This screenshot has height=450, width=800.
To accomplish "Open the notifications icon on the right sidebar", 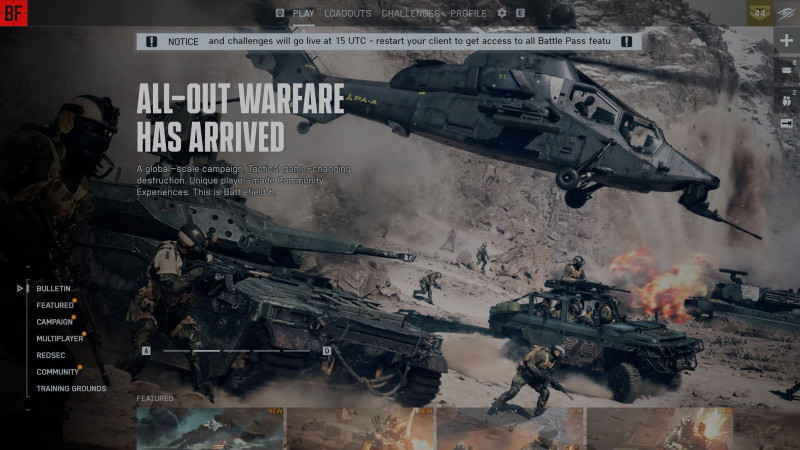I will [x=786, y=70].
